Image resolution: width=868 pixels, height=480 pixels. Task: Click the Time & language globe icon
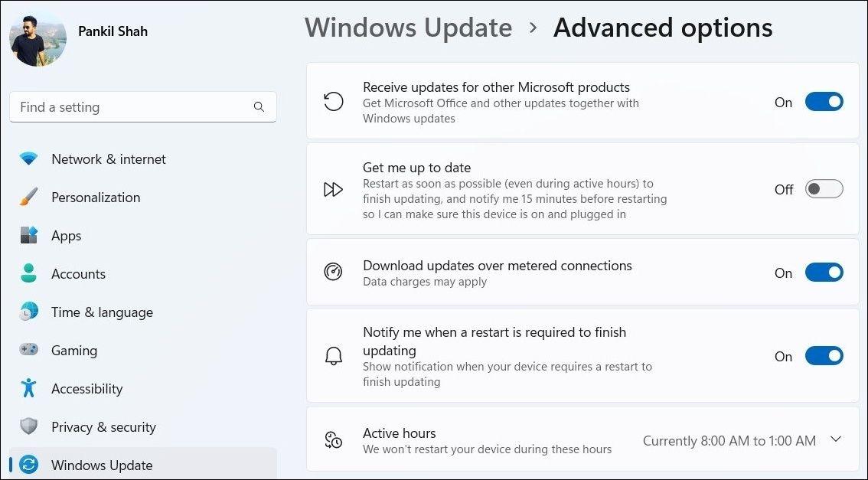pyautogui.click(x=28, y=312)
